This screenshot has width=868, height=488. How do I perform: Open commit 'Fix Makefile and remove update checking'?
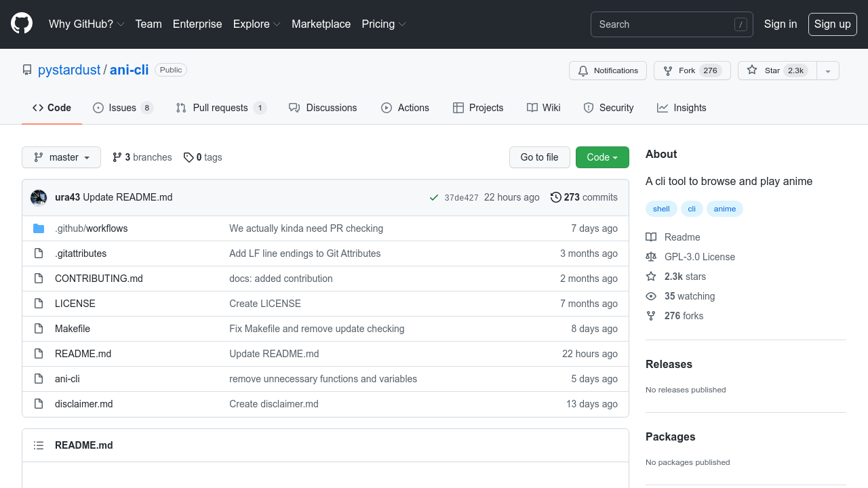[x=317, y=329]
